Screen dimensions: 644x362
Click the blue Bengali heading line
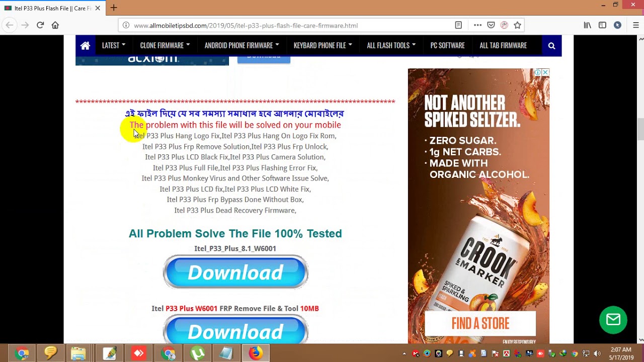[x=234, y=114]
